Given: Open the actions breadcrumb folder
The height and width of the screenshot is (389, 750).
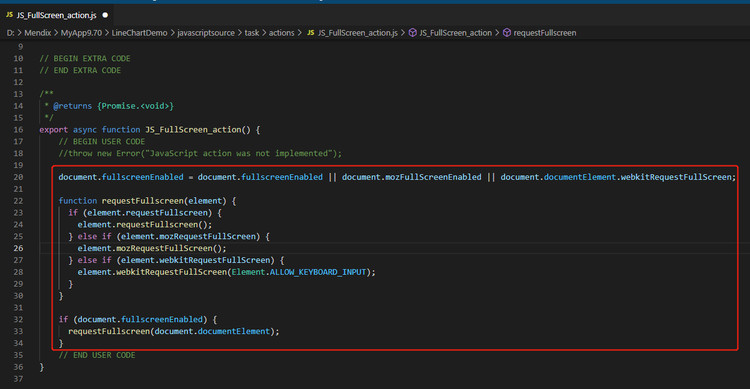Looking at the screenshot, I should tap(281, 33).
